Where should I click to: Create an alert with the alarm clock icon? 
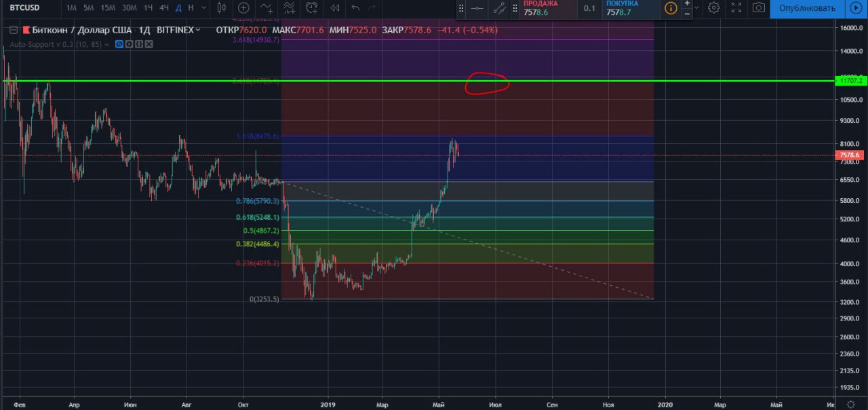[x=312, y=7]
